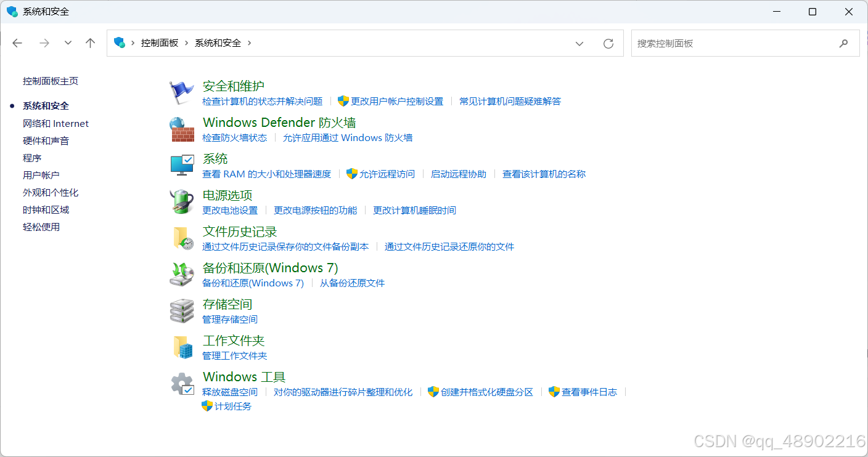Click the Back arrow in navigation bar
The image size is (868, 457).
(x=17, y=43)
